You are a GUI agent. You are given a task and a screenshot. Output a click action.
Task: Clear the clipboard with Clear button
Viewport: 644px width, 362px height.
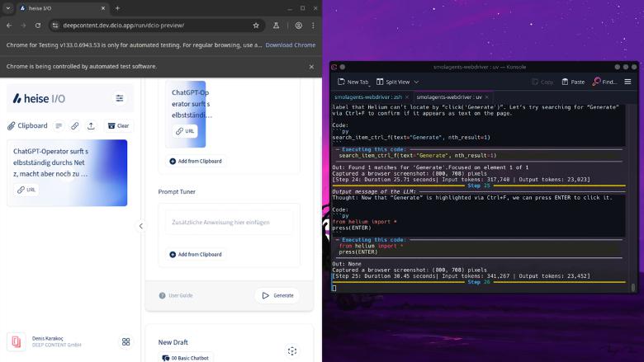pos(118,126)
